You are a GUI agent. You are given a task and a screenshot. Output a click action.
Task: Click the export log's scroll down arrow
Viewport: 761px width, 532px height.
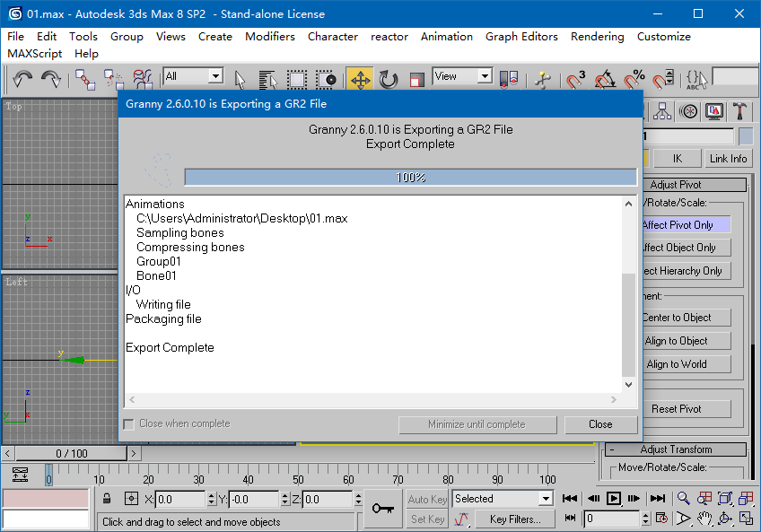628,385
